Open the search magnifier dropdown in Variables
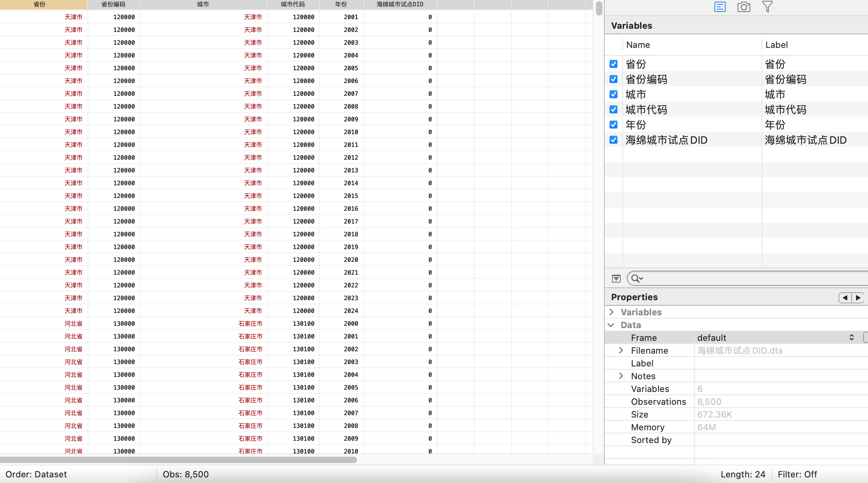This screenshot has height=483, width=868. click(637, 279)
